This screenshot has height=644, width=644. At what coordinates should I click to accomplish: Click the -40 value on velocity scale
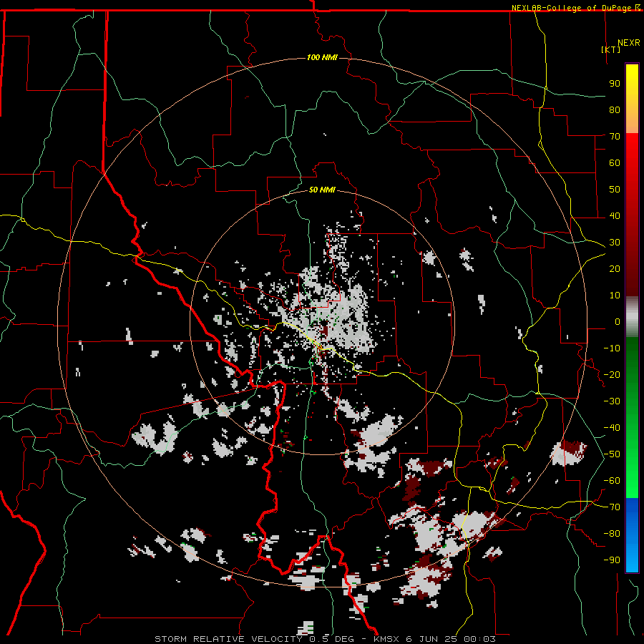(612, 428)
